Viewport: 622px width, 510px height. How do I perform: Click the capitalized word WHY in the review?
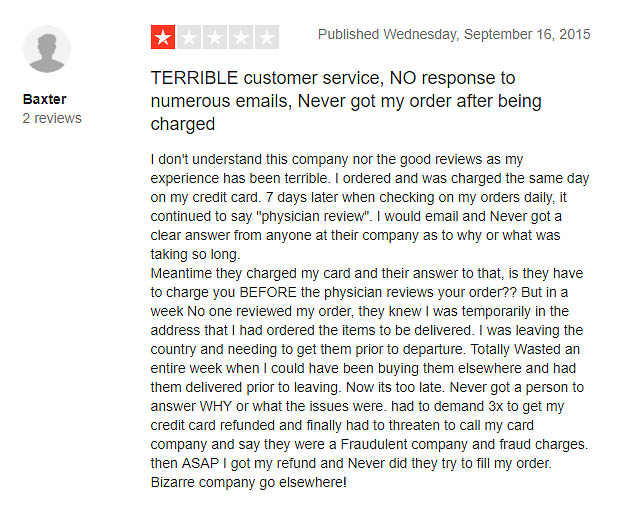215,406
